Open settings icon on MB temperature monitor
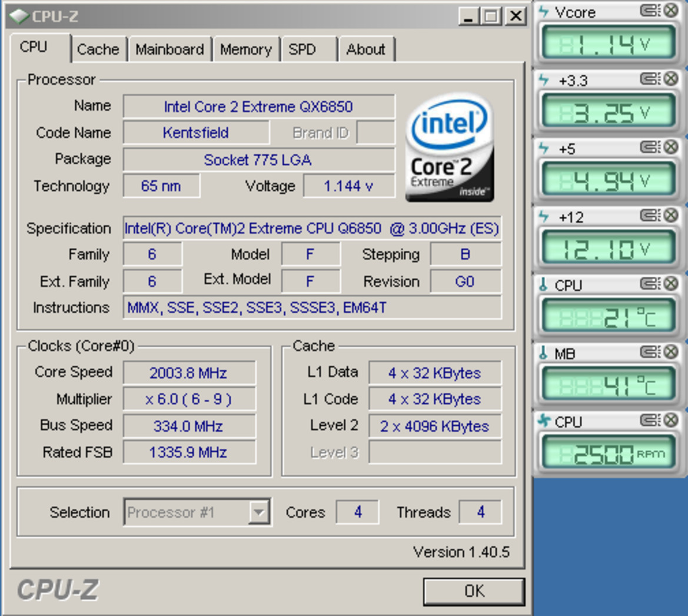Screen dimensions: 688x616 (650, 352)
